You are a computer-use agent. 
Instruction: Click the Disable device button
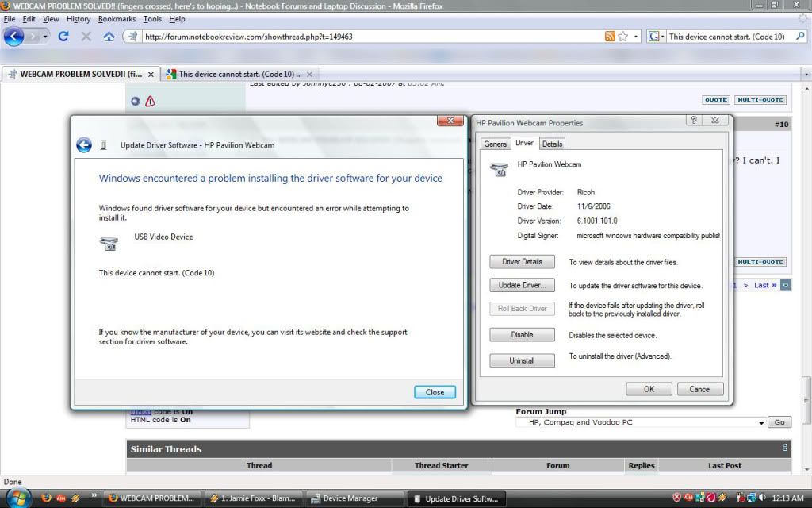click(x=522, y=335)
